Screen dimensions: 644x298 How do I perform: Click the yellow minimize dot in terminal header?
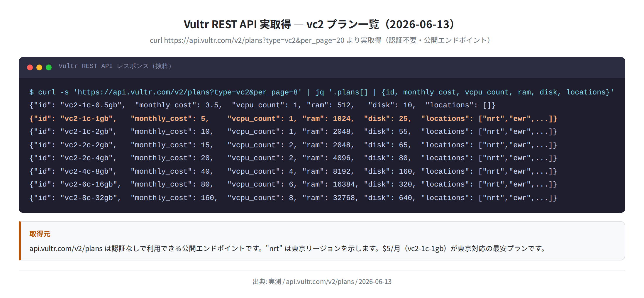tap(39, 67)
